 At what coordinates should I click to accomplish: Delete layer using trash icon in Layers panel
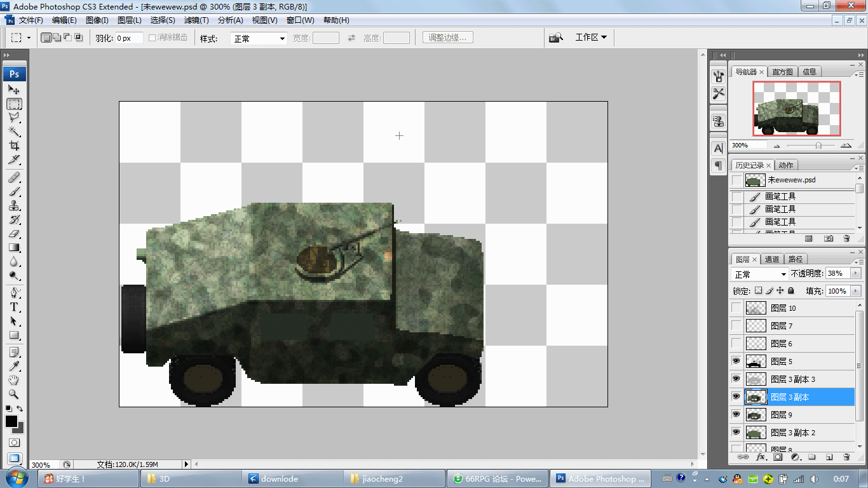point(846,457)
